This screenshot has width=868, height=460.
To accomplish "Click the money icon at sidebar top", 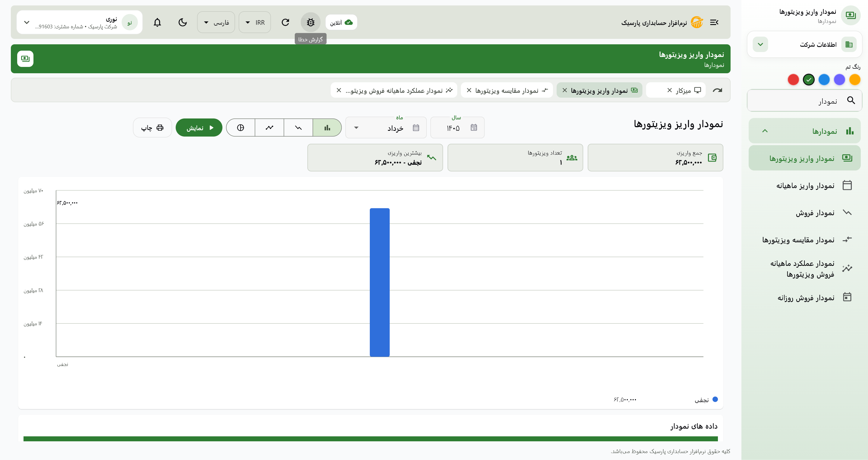I will (851, 15).
